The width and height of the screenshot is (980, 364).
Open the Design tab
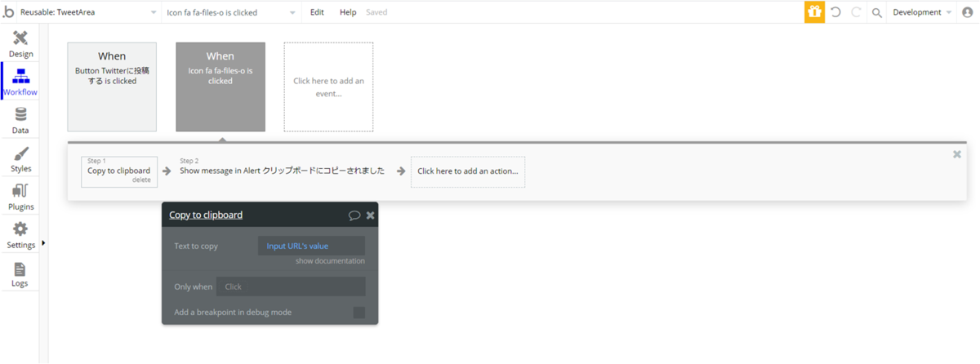(20, 44)
